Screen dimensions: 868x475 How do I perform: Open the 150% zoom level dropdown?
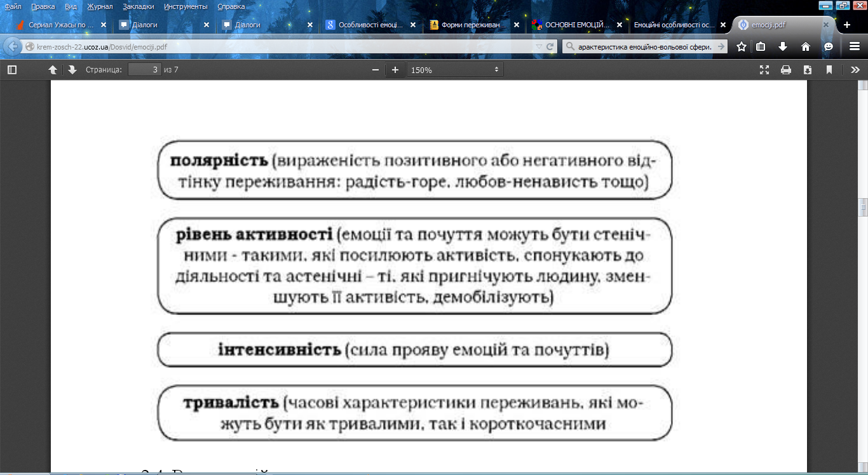[x=455, y=70]
